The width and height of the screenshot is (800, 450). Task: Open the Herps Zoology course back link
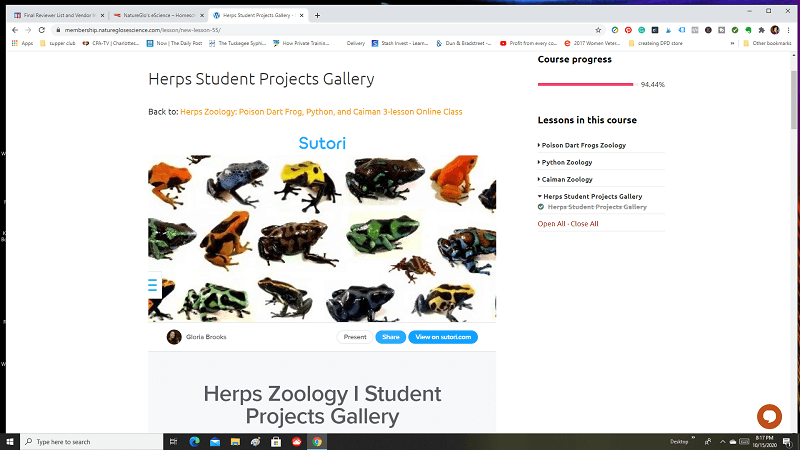click(x=321, y=112)
